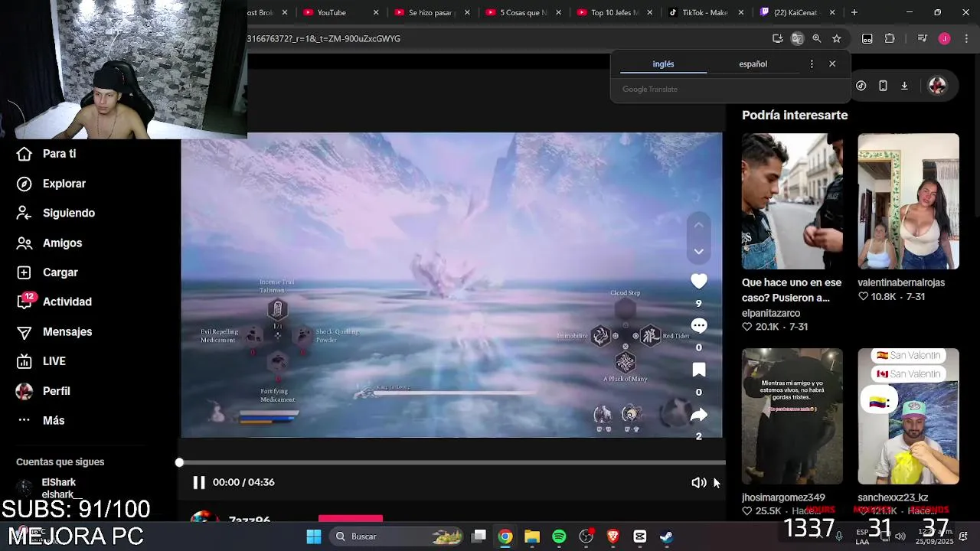
Task: Click the Que hace uno en ese caso title
Action: coord(792,290)
